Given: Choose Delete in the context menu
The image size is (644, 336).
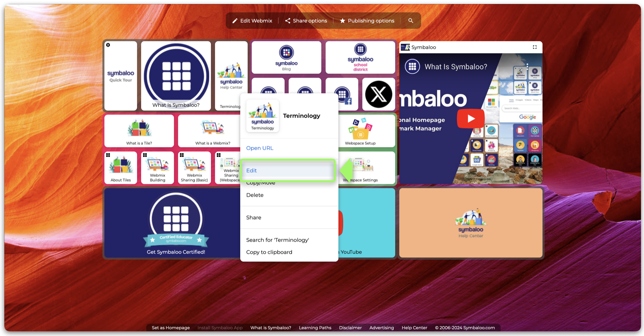Looking at the screenshot, I should pyautogui.click(x=255, y=195).
